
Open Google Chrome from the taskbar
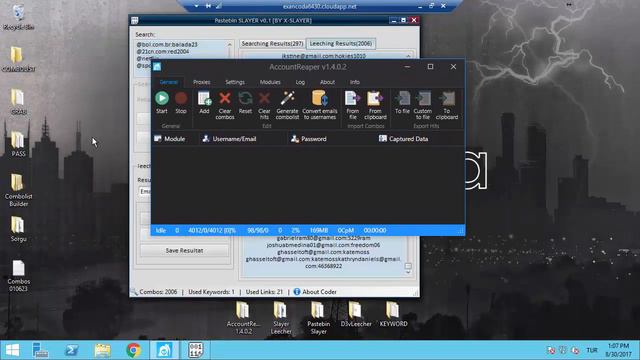133,350
